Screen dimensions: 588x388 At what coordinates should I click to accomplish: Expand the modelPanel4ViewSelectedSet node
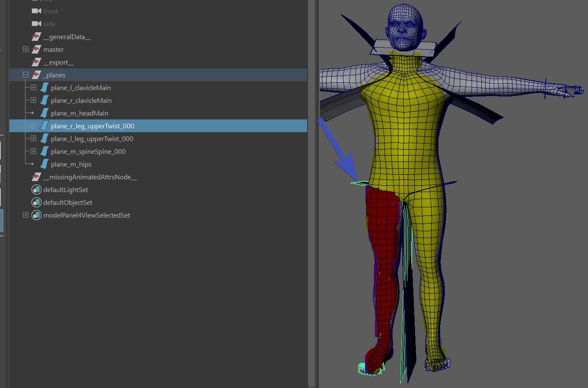coord(25,215)
